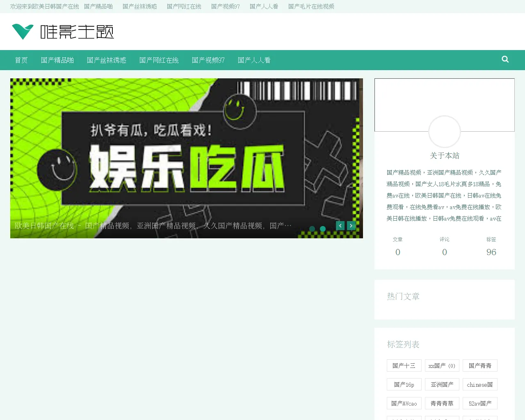Open 国产毛片在线视频 from the top bar

tap(310, 6)
